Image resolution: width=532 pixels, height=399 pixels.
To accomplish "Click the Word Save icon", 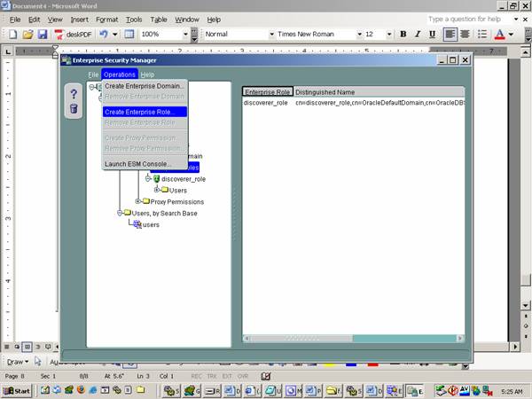I will 42,34.
